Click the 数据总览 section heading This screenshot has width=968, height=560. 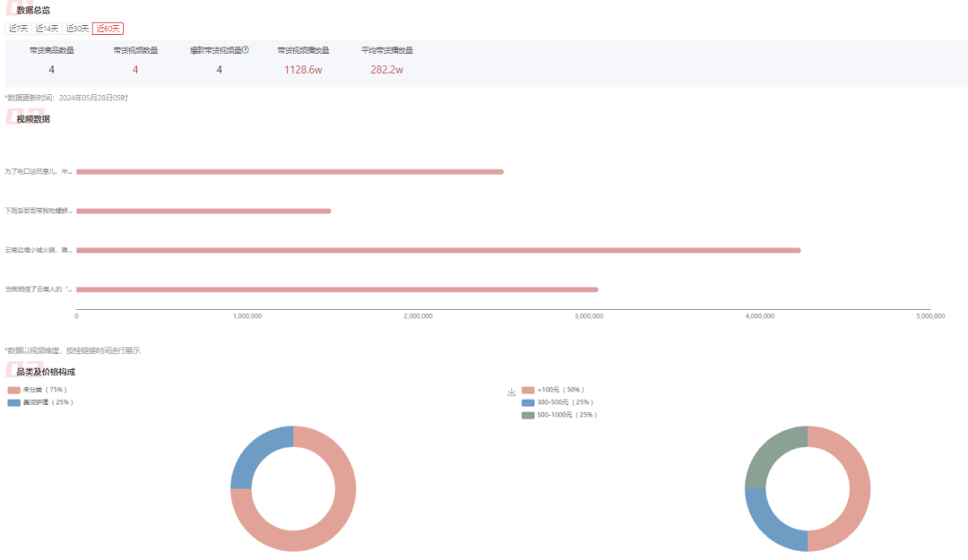pos(33,11)
